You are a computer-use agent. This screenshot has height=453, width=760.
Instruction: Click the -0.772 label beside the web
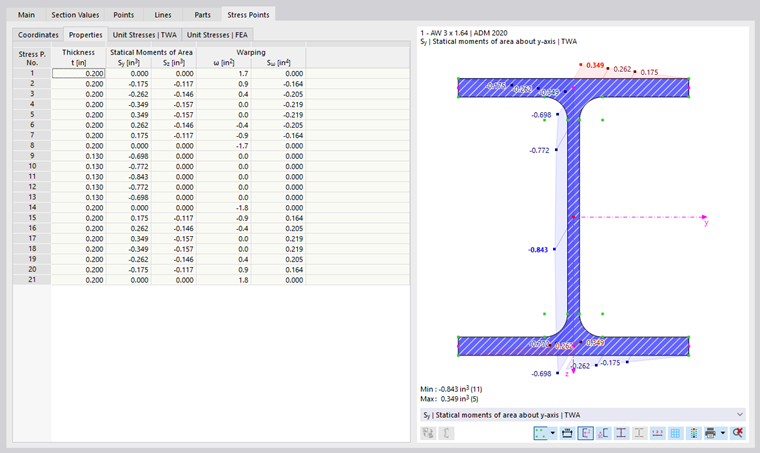[539, 151]
